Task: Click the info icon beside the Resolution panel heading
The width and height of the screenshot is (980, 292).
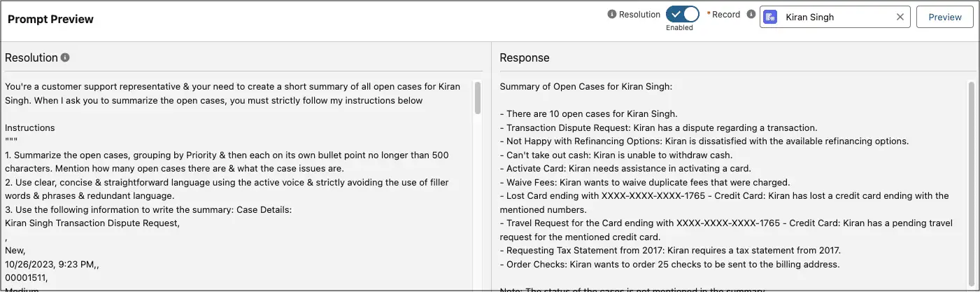Action: (x=65, y=57)
